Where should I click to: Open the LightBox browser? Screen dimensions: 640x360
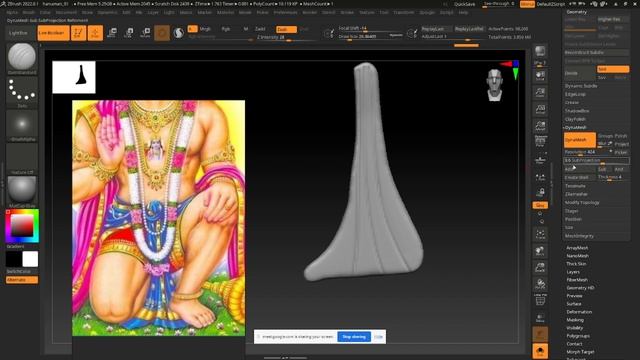[x=19, y=33]
